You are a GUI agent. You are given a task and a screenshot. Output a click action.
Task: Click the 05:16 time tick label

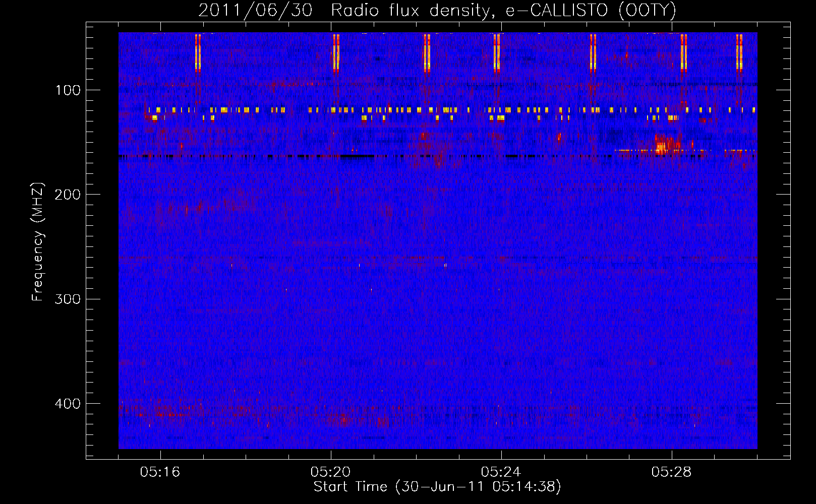(x=160, y=472)
